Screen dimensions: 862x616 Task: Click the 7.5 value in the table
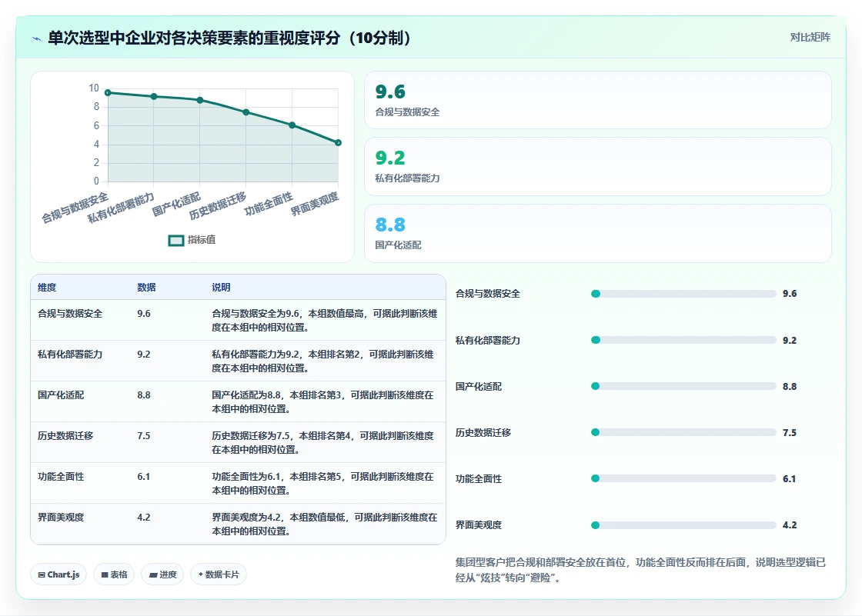pos(143,436)
